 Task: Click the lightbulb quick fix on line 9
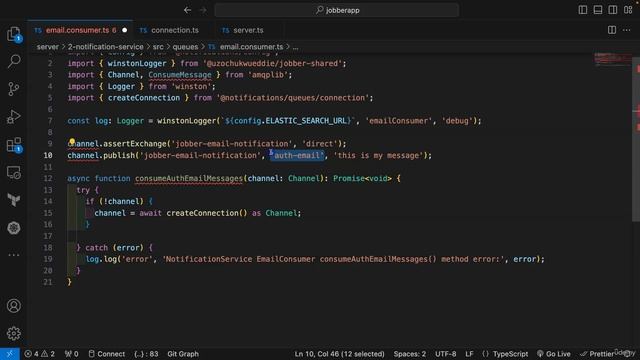click(x=72, y=142)
